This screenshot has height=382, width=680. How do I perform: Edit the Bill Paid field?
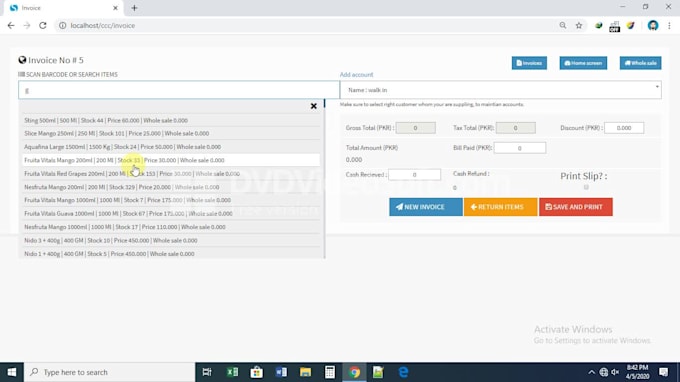520,148
